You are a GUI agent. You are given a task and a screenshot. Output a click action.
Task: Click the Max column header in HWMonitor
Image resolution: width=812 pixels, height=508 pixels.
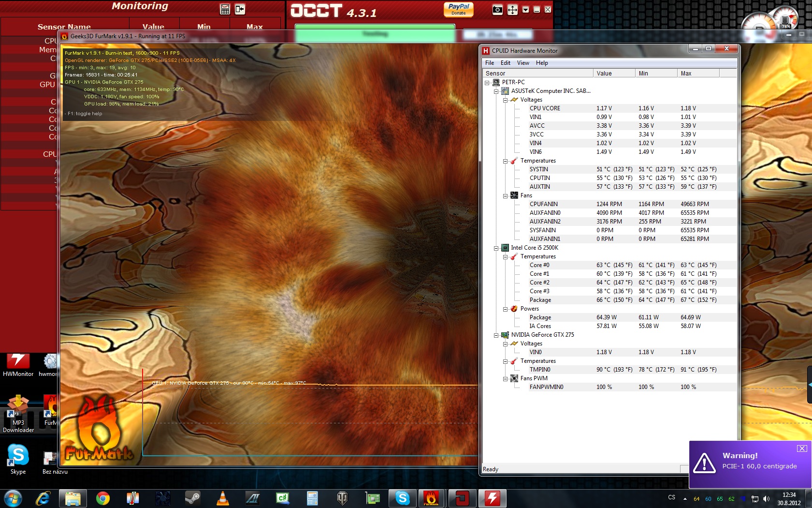click(698, 74)
